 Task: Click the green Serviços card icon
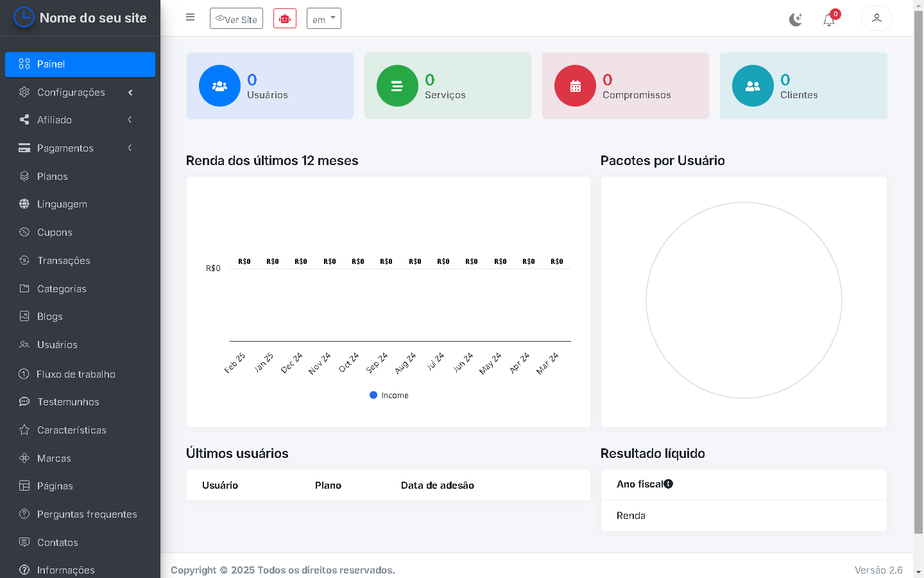[397, 86]
